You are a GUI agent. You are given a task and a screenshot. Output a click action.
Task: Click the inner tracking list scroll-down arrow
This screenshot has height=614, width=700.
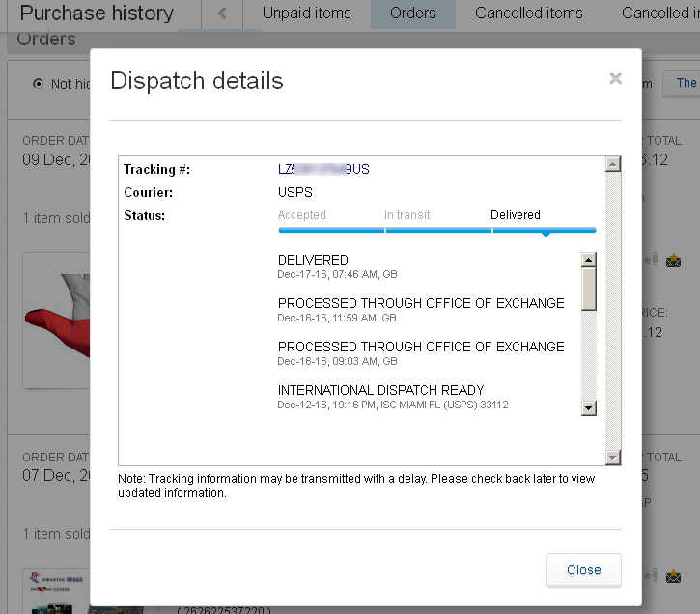pyautogui.click(x=588, y=407)
